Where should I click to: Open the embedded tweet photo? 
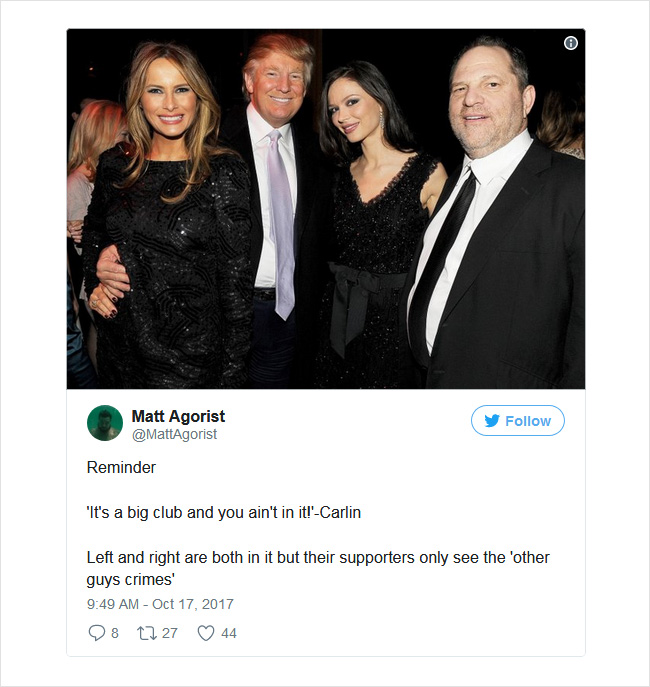[x=325, y=209]
